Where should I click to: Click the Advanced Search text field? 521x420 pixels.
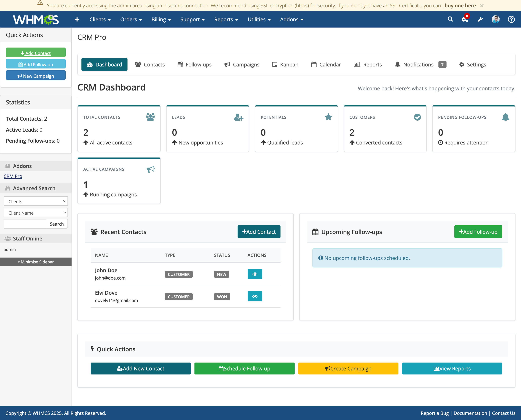tap(25, 224)
